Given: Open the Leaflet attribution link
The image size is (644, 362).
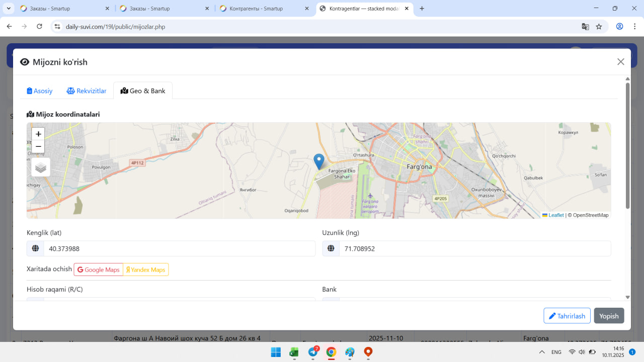Looking at the screenshot, I should pyautogui.click(x=556, y=215).
